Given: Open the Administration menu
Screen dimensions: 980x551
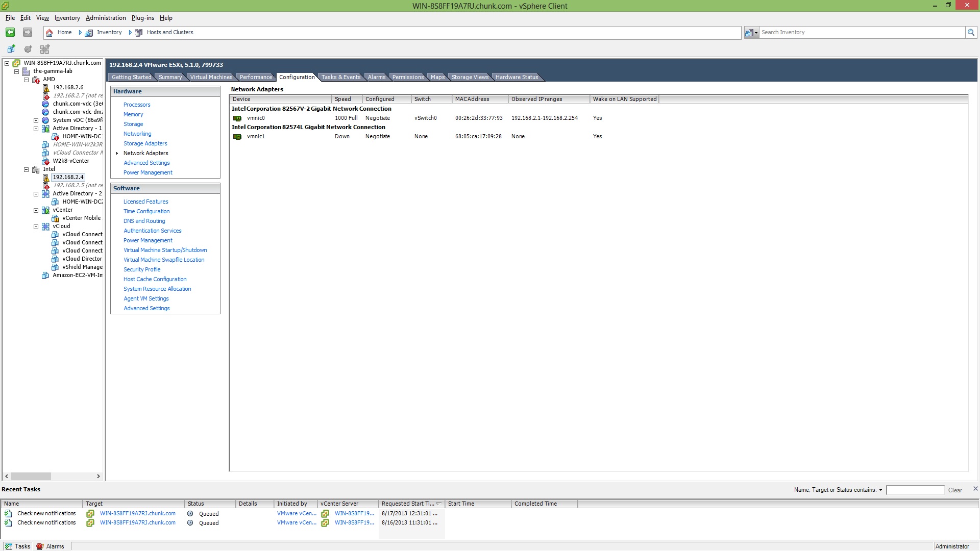Looking at the screenshot, I should point(105,18).
